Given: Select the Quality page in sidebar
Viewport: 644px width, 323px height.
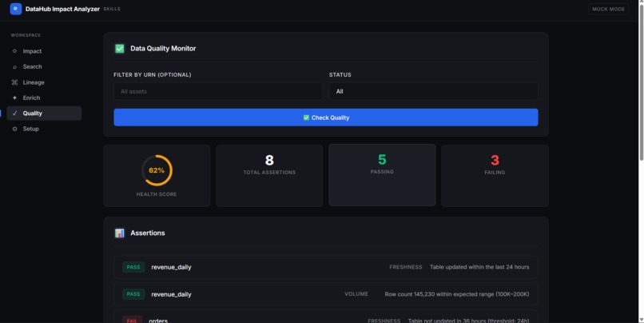Looking at the screenshot, I should 44,114.
